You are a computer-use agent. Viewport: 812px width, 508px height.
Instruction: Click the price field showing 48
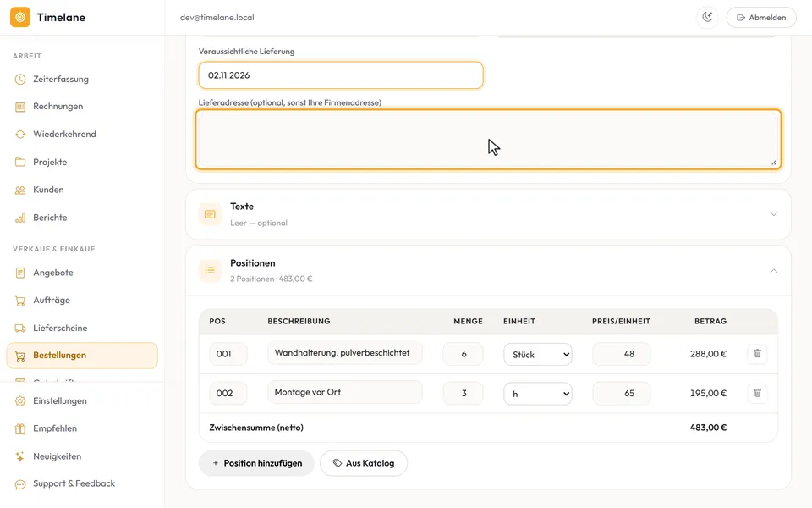tap(622, 354)
